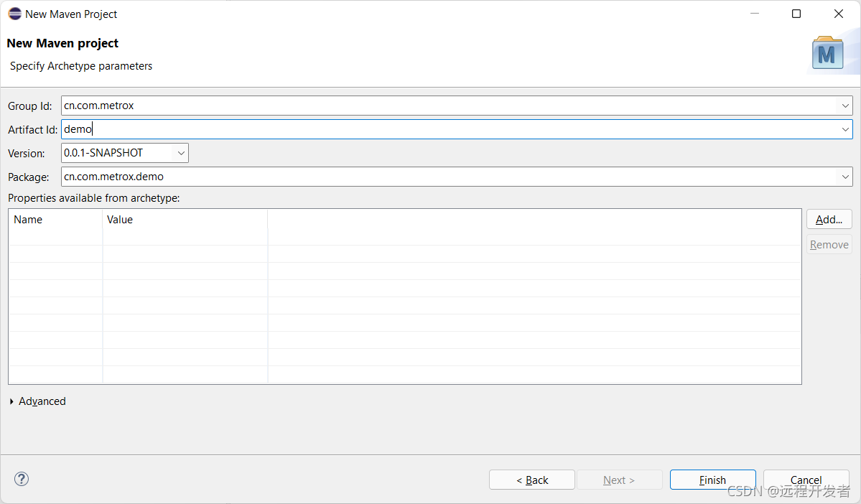Screen dimensions: 861x504
Task: Click the help question mark icon
Action: click(22, 480)
